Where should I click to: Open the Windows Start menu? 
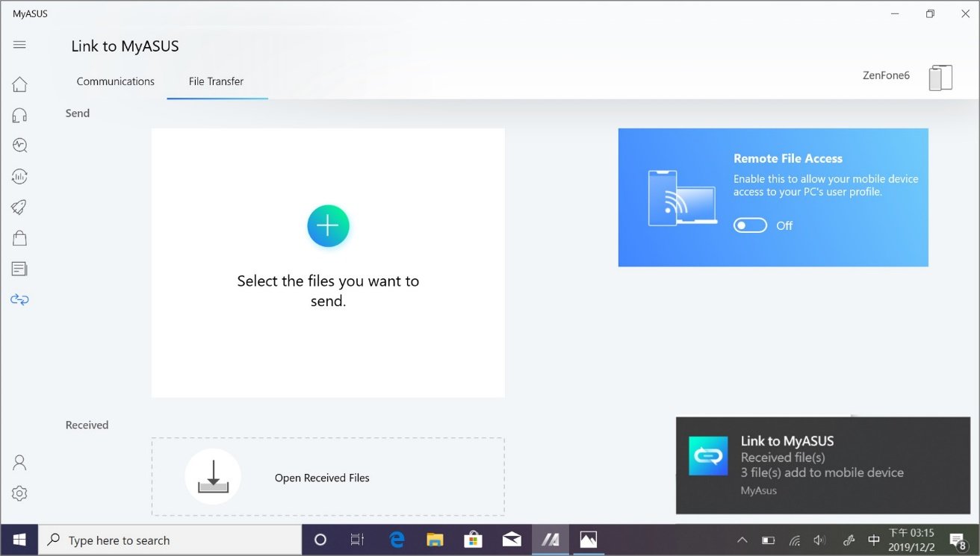19,540
